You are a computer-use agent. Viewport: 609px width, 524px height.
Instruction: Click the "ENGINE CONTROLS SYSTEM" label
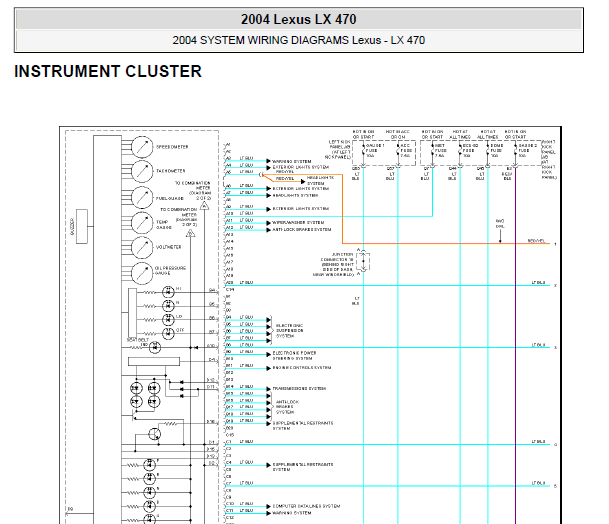(x=302, y=368)
